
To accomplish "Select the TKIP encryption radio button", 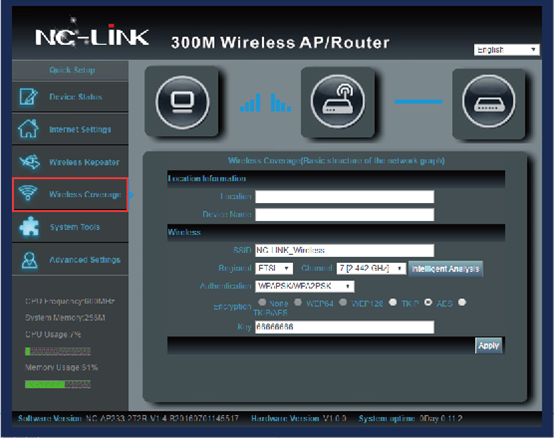I will point(393,302).
